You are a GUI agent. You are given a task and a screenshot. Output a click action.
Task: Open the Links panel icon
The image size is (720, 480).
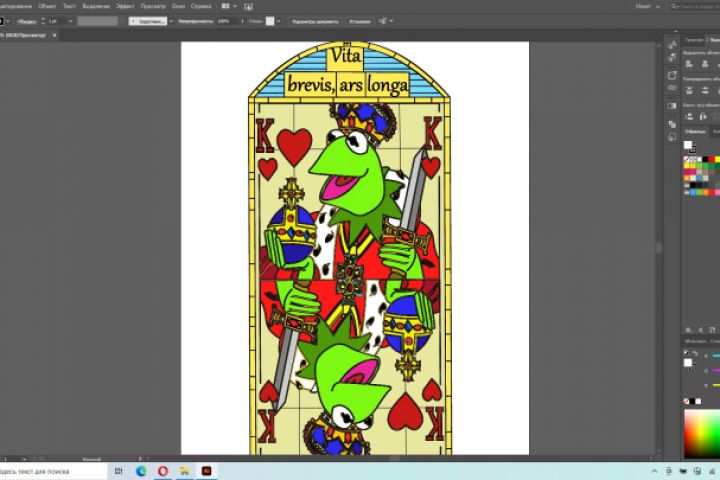672,88
